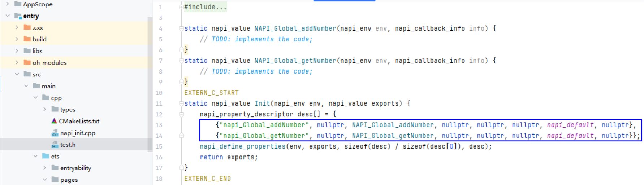Viewport: 644px width, 185px height.
Task: Click the cpp folder icon
Action: (x=46, y=98)
